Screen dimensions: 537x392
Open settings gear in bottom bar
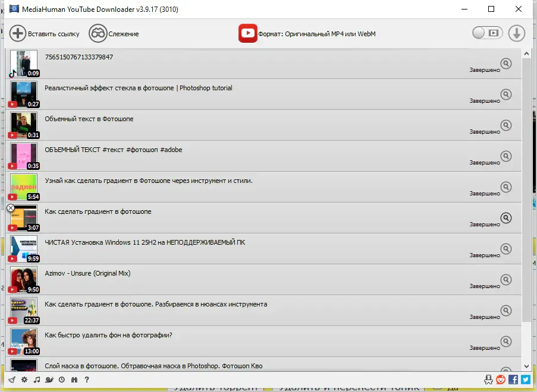click(x=24, y=380)
